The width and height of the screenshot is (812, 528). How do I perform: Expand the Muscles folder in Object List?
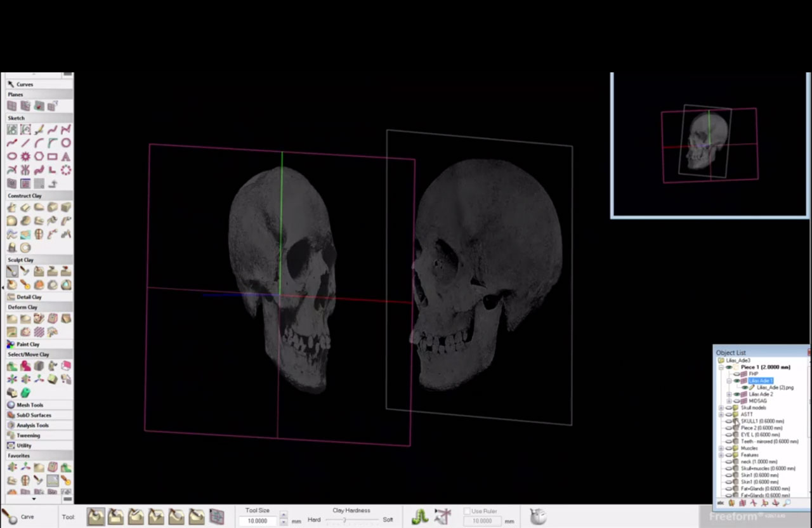[x=721, y=448]
